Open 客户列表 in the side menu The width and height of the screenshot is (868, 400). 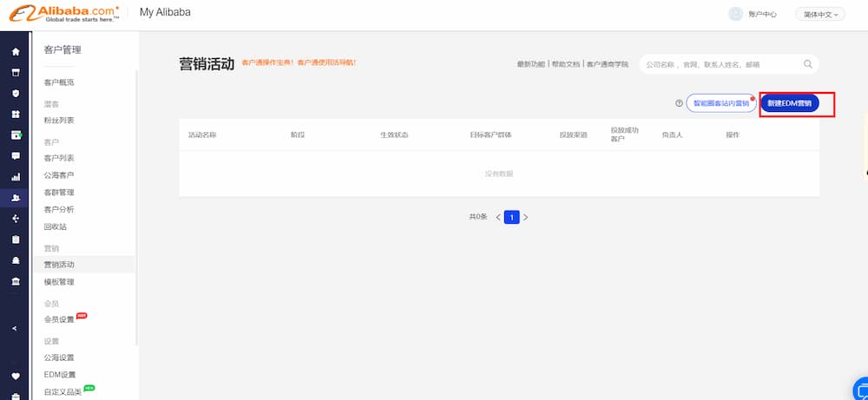(x=59, y=158)
